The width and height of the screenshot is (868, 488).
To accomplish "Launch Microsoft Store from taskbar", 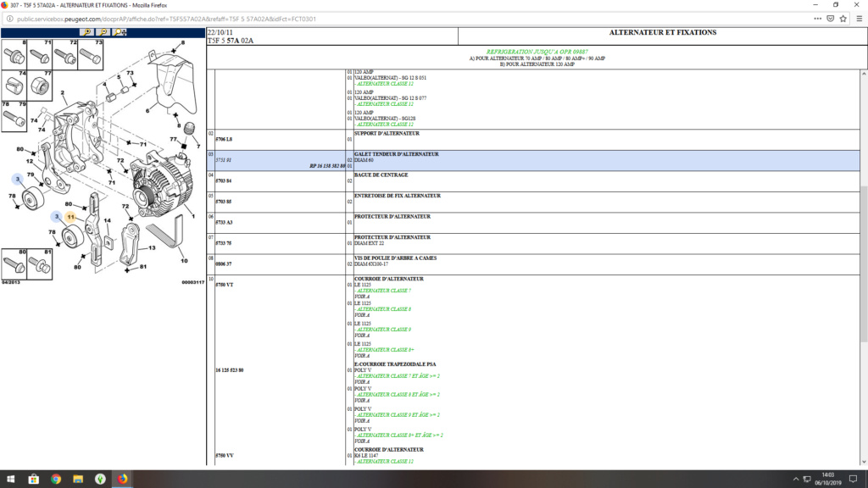I will coord(33,480).
